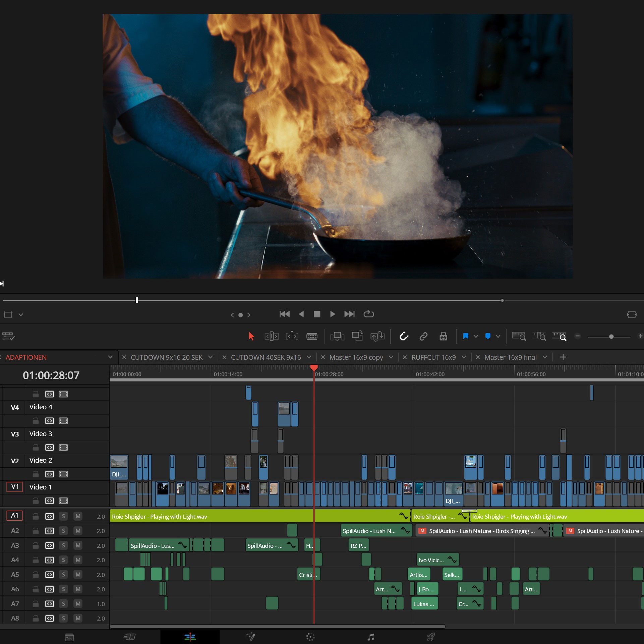Select the Roie Shpigler audio clip on A1
The width and height of the screenshot is (644, 644).
coord(201,516)
